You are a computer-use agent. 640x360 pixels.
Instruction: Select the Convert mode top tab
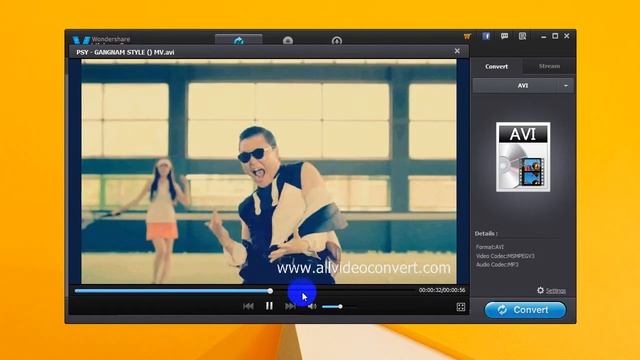239,40
